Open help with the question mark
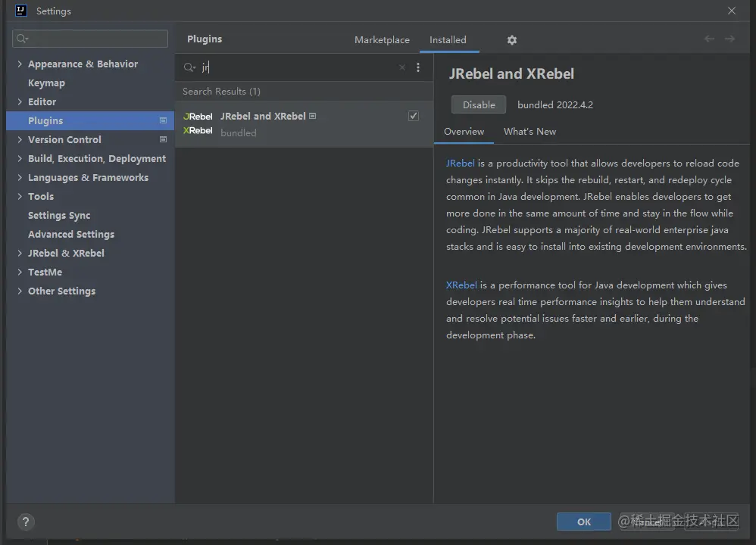This screenshot has height=545, width=756. [x=26, y=522]
